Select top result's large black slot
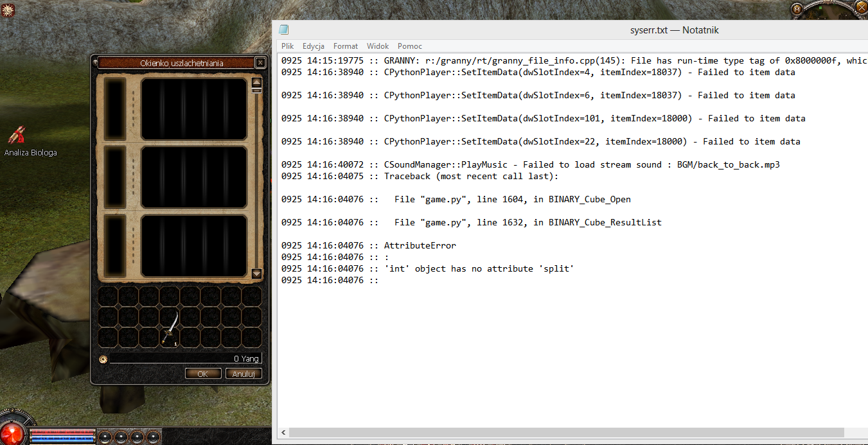The height and width of the screenshot is (445, 868). click(x=194, y=109)
